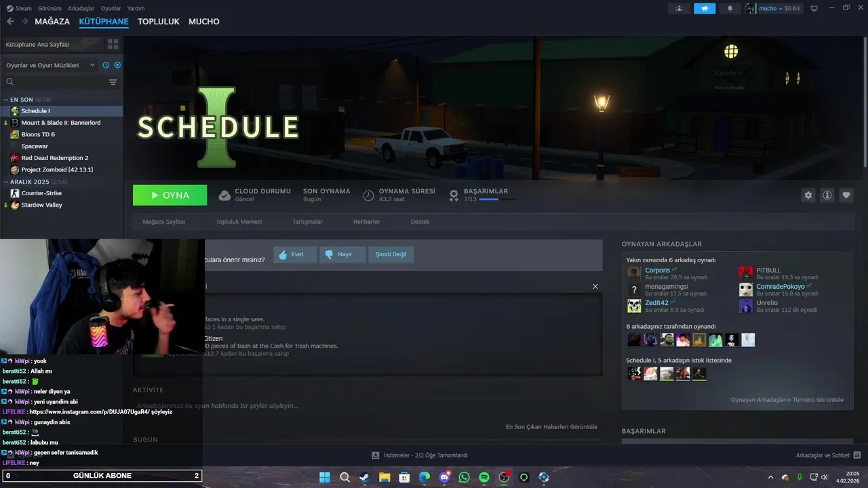Click Evet thumbs-up recommend button

(295, 254)
